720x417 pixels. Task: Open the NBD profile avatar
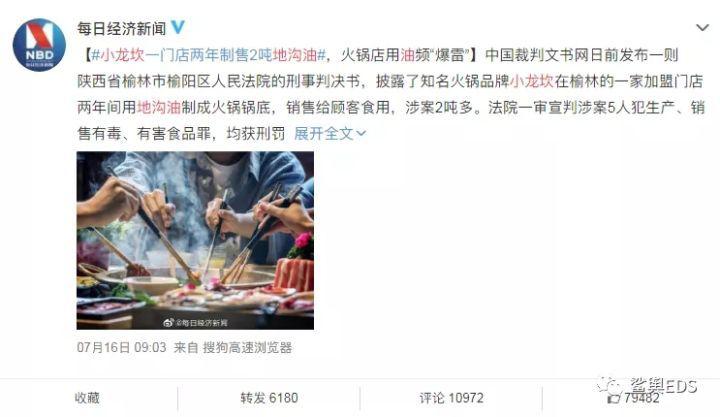coord(39,45)
